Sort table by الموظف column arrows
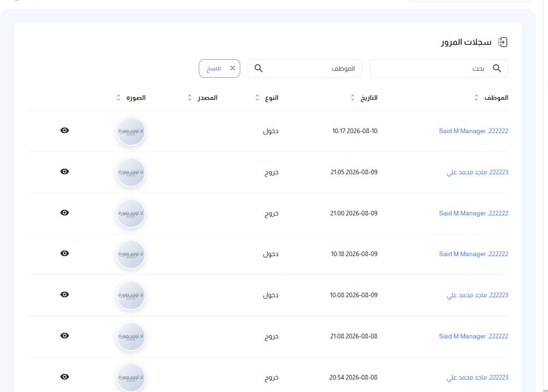Viewport: 548px width, 392px height. tap(476, 98)
